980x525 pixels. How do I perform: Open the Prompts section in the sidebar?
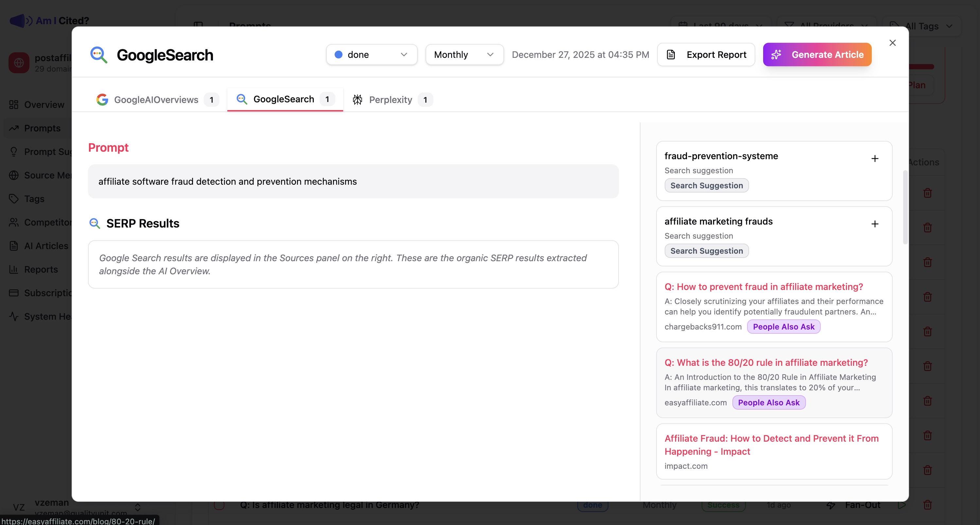[x=42, y=128]
